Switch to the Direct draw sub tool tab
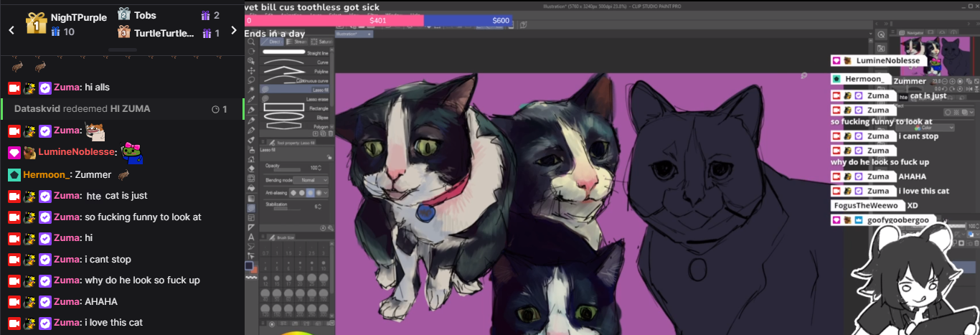 pos(273,42)
